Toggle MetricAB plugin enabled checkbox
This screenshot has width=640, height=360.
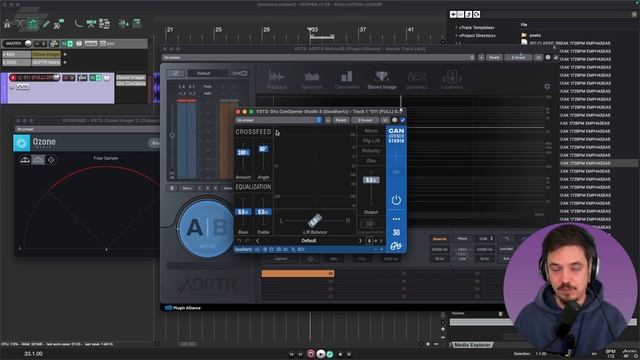click(556, 58)
